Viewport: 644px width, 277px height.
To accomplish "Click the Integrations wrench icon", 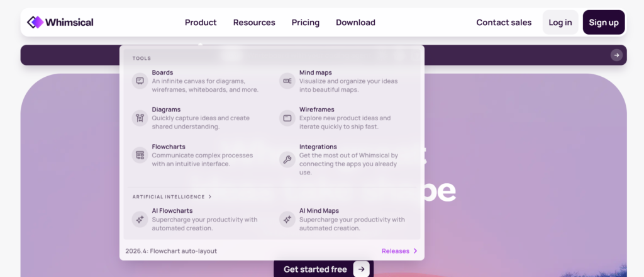I will click(x=287, y=159).
